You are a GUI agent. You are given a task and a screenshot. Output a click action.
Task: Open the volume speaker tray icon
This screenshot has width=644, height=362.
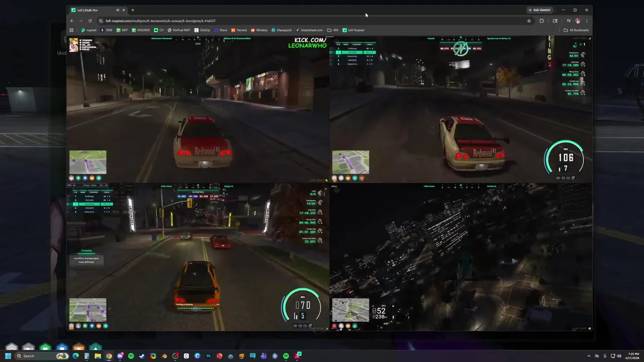(x=619, y=356)
